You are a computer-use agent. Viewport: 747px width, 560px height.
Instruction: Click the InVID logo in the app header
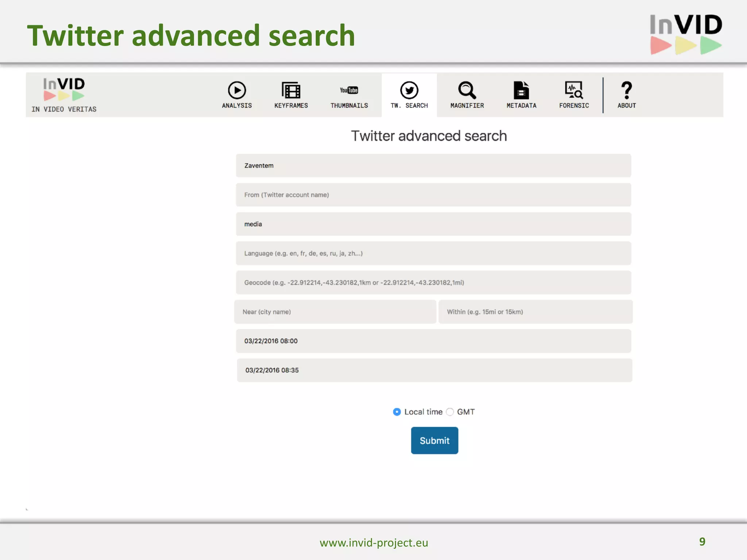(64, 89)
